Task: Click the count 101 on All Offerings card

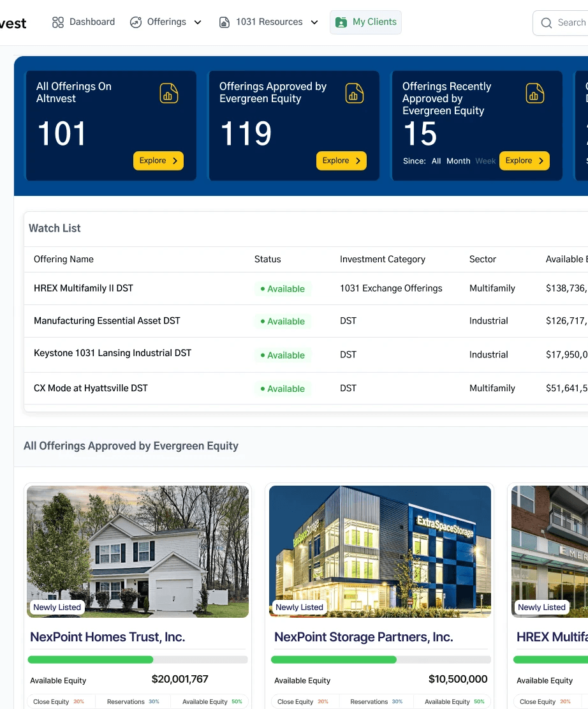Action: click(61, 134)
